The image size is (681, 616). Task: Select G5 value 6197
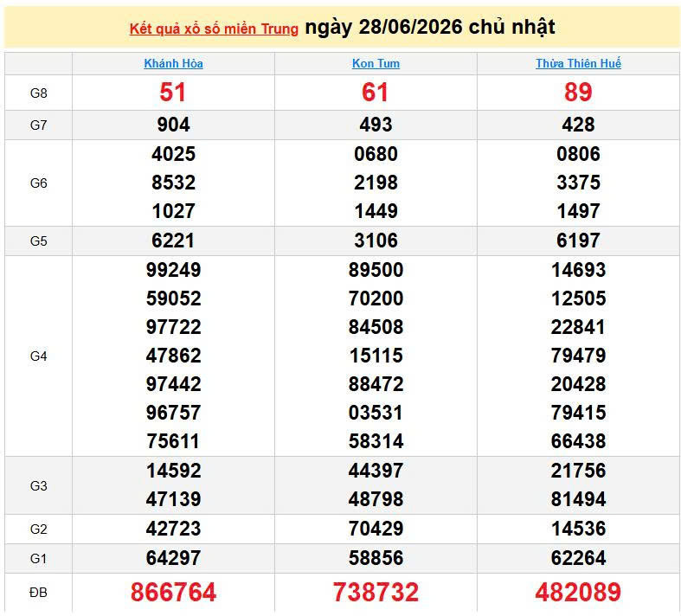coord(578,241)
